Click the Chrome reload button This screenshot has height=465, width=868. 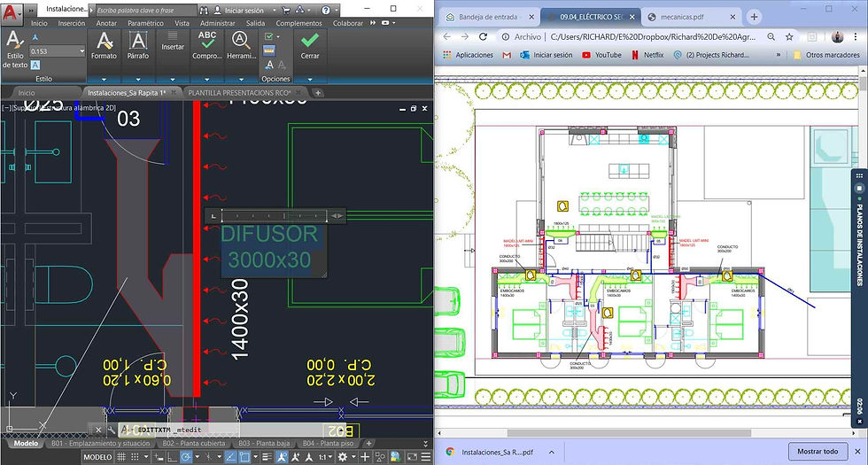[483, 36]
